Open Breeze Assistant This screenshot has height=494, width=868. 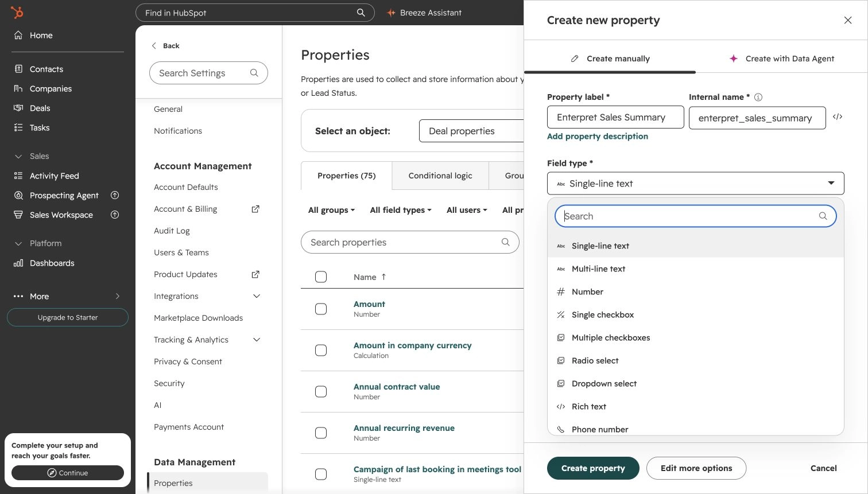click(x=424, y=13)
